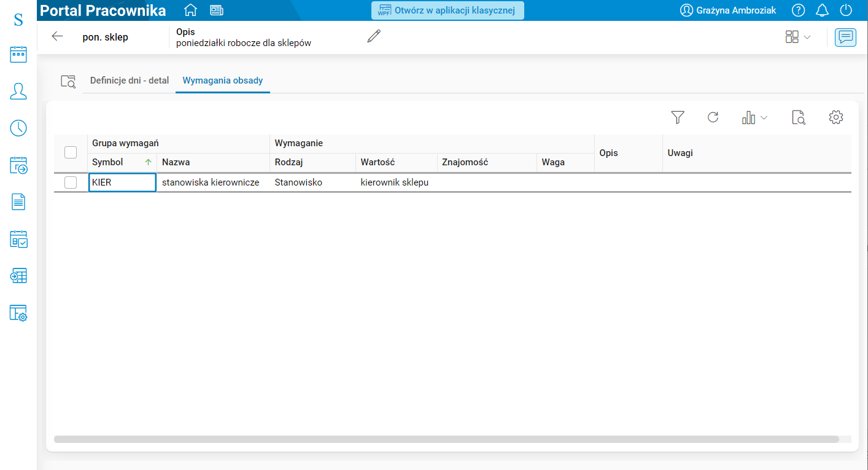Viewport: 868px width, 470px height.
Task: Sort by the Nazwa column header
Action: [213, 162]
